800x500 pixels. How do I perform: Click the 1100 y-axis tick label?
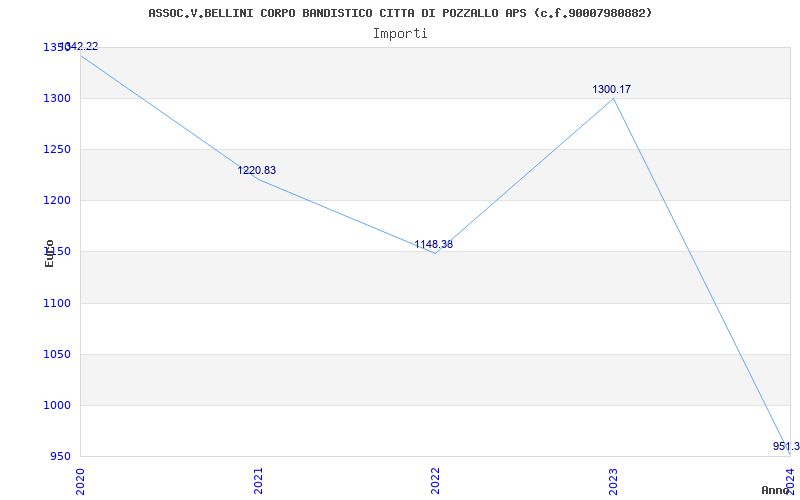click(57, 304)
